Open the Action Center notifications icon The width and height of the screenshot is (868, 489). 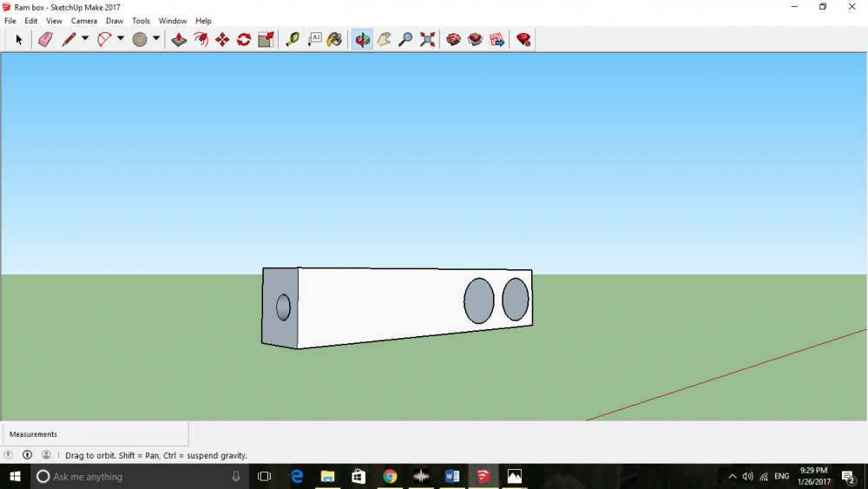pos(849,476)
